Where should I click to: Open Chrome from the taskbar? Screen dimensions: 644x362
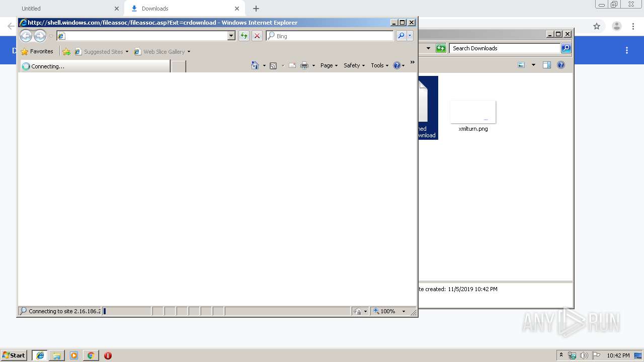pos(91,355)
